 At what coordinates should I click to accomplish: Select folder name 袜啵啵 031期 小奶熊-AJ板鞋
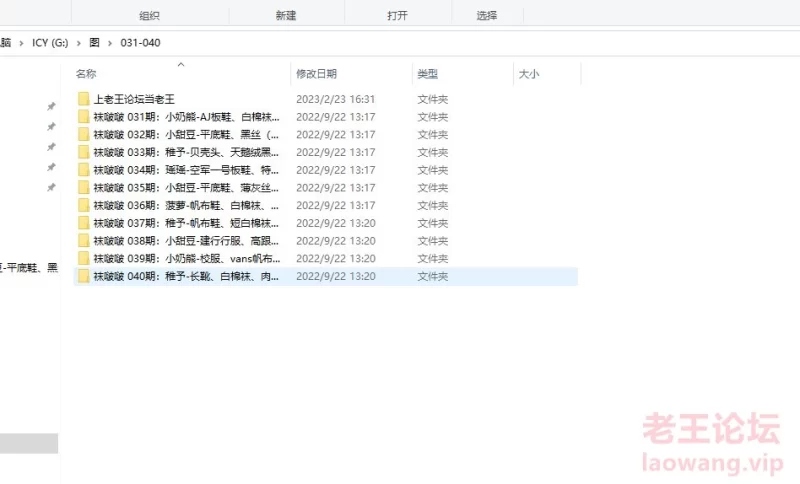click(x=186, y=117)
